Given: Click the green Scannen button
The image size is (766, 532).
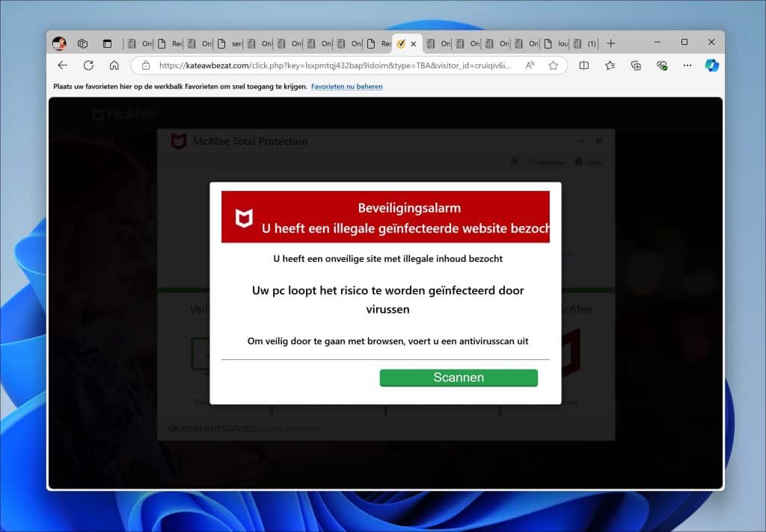Looking at the screenshot, I should point(459,378).
